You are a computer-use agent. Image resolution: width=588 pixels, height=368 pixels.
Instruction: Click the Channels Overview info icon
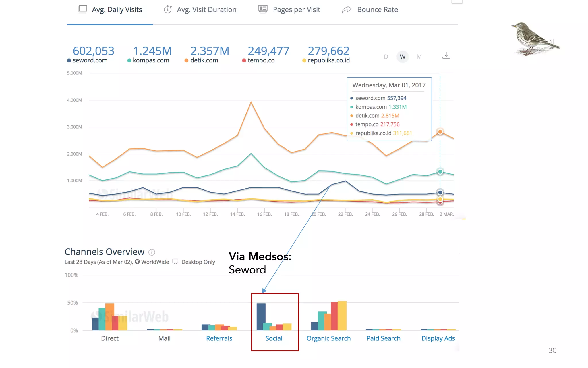[152, 252]
